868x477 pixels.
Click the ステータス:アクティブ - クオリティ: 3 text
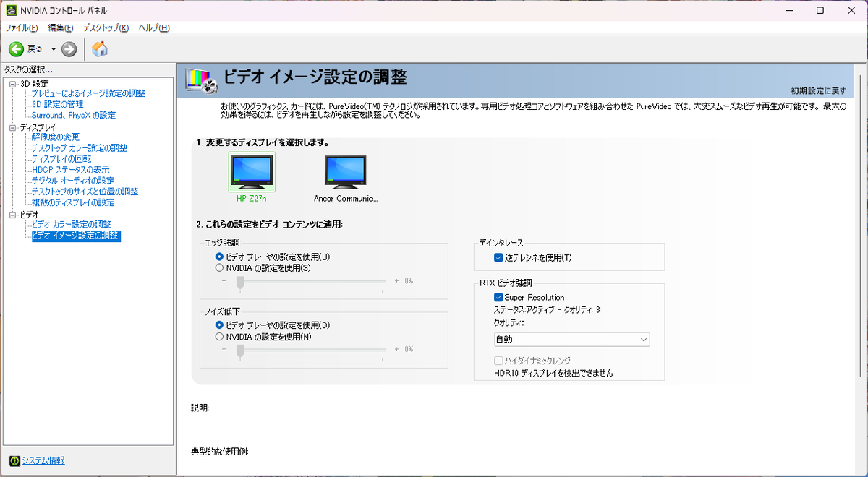pyautogui.click(x=547, y=309)
